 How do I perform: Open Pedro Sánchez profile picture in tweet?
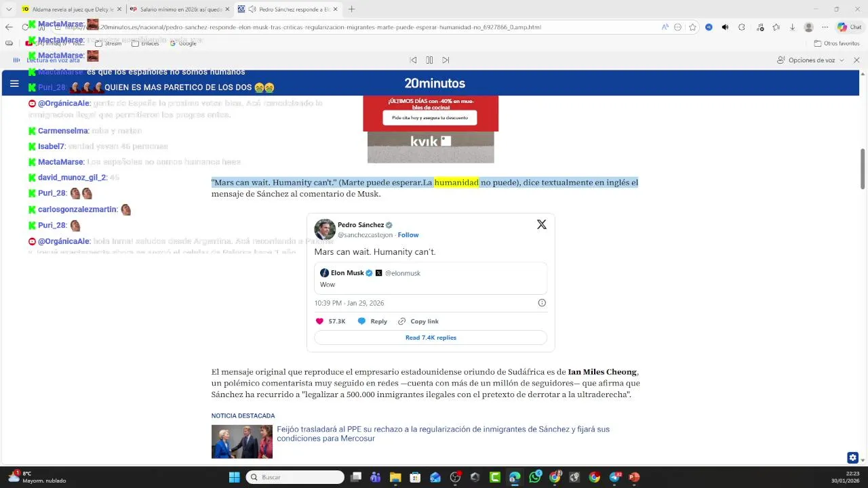tap(325, 230)
